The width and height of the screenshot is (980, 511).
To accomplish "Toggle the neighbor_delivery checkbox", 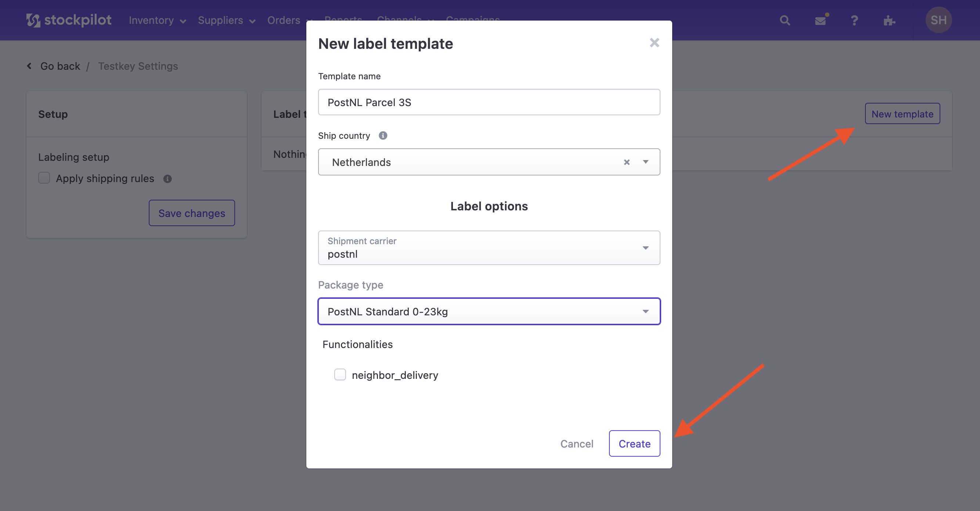I will pos(340,374).
